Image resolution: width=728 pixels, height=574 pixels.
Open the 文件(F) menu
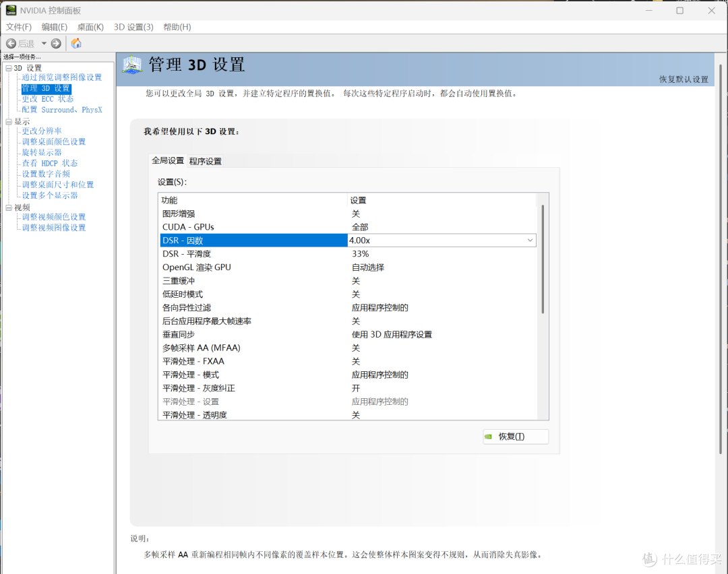click(19, 27)
